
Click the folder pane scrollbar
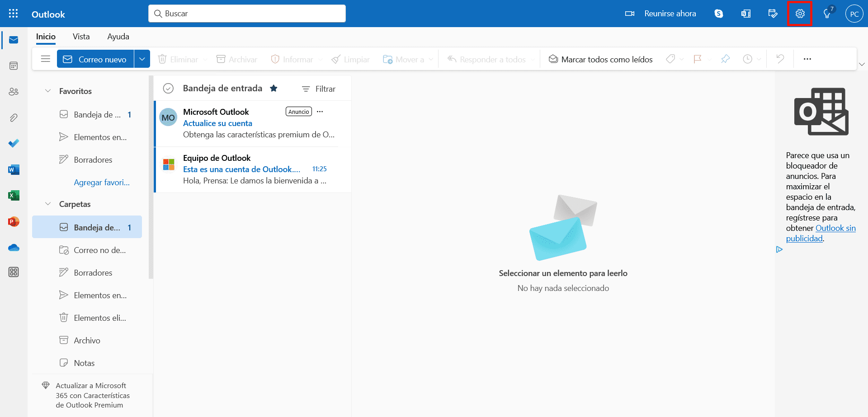(x=151, y=177)
